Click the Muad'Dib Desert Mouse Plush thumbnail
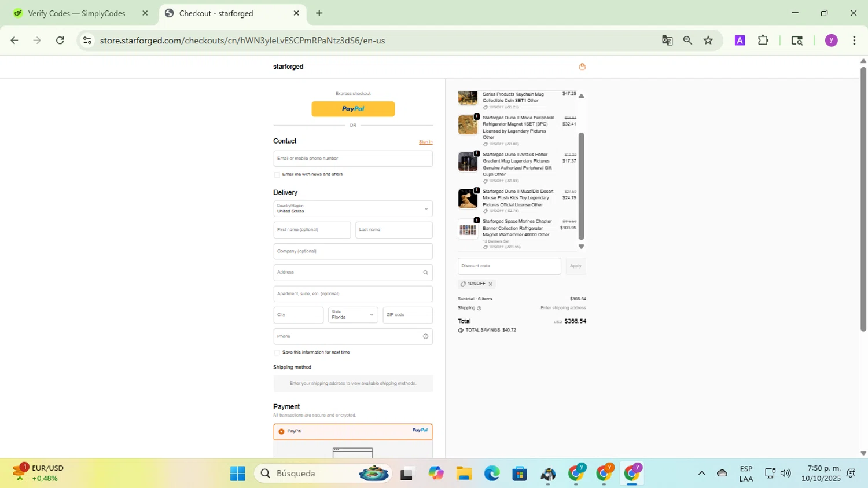The height and width of the screenshot is (488, 868). click(x=468, y=199)
